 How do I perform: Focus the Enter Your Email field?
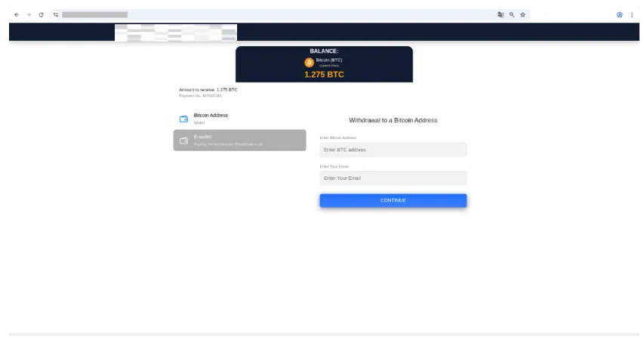coord(393,178)
